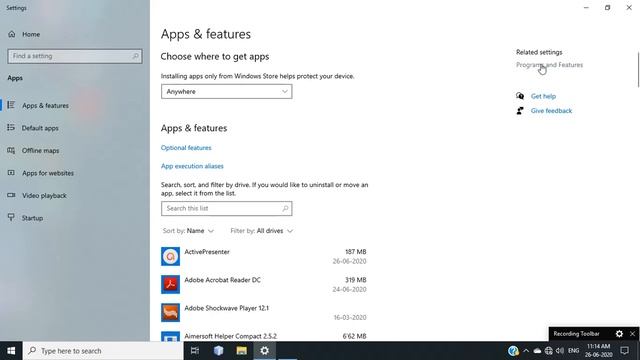The width and height of the screenshot is (640, 360).
Task: Click the Settings gear in taskbar
Action: coord(264,351)
